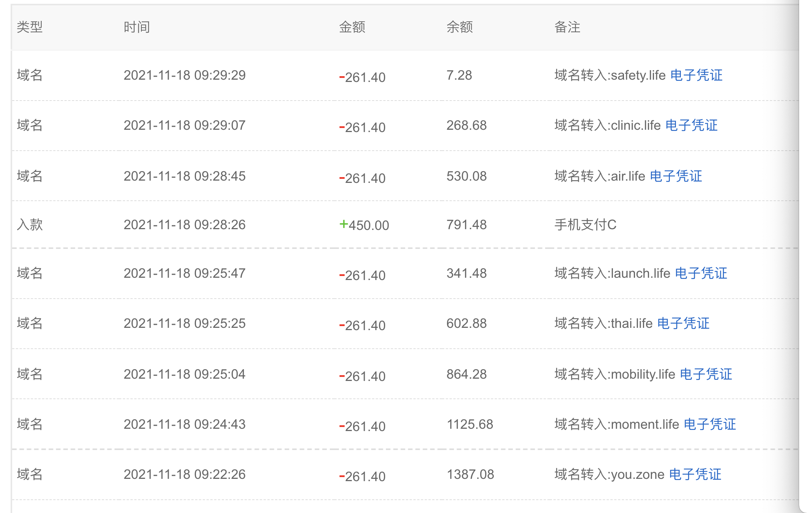Select timestamp 2021-11-18 09:22:26
Viewport: 812px width, 513px height.
click(184, 474)
